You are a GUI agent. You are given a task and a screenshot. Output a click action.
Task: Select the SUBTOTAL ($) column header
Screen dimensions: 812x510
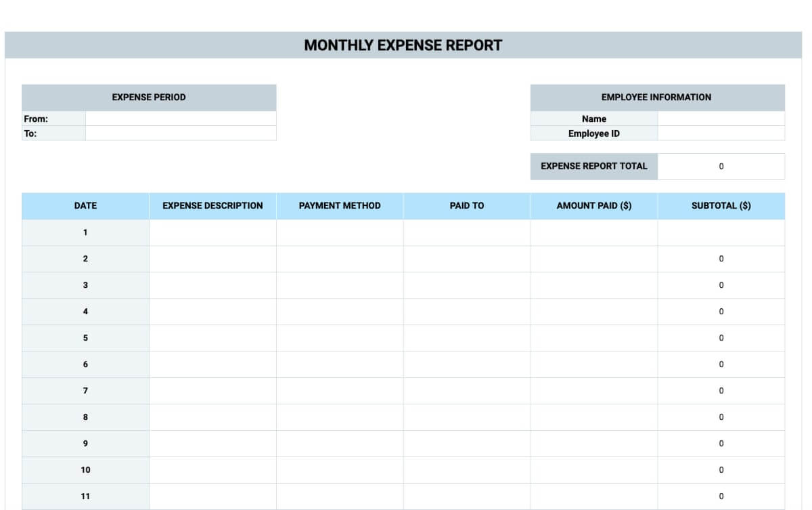coord(721,206)
